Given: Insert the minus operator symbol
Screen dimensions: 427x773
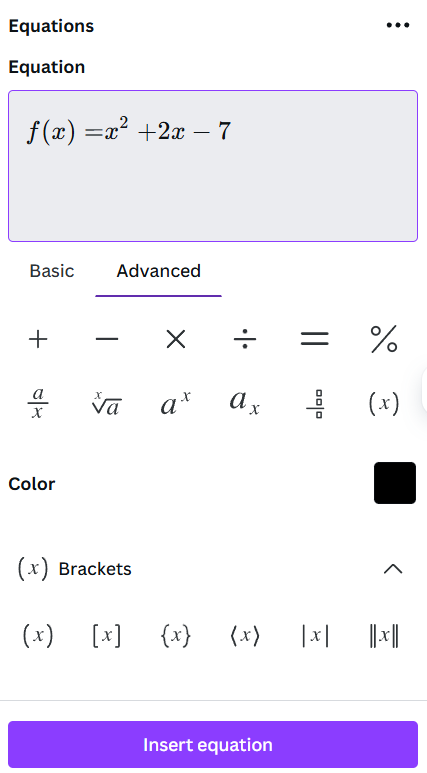Looking at the screenshot, I should pos(107,339).
